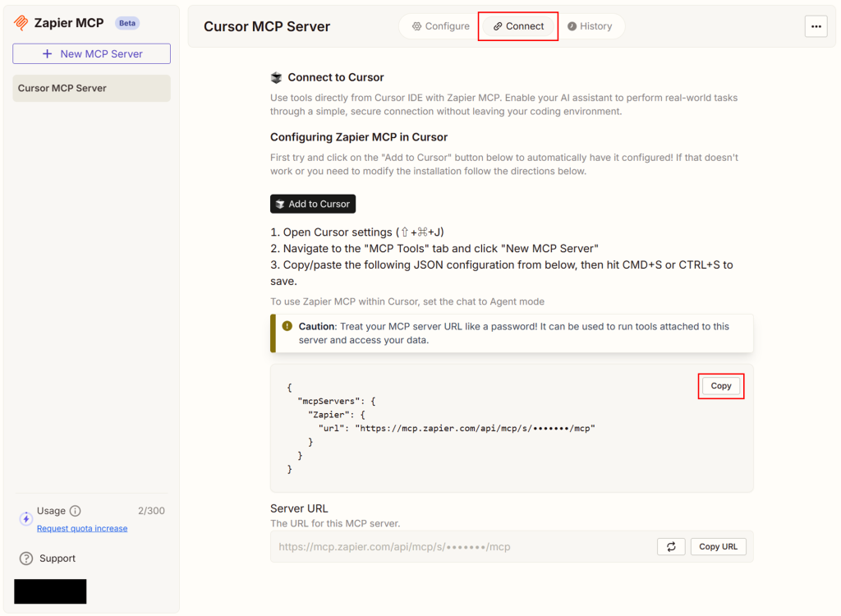The height and width of the screenshot is (616, 841).
Task: Create a New MCP Server
Action: pos(91,54)
